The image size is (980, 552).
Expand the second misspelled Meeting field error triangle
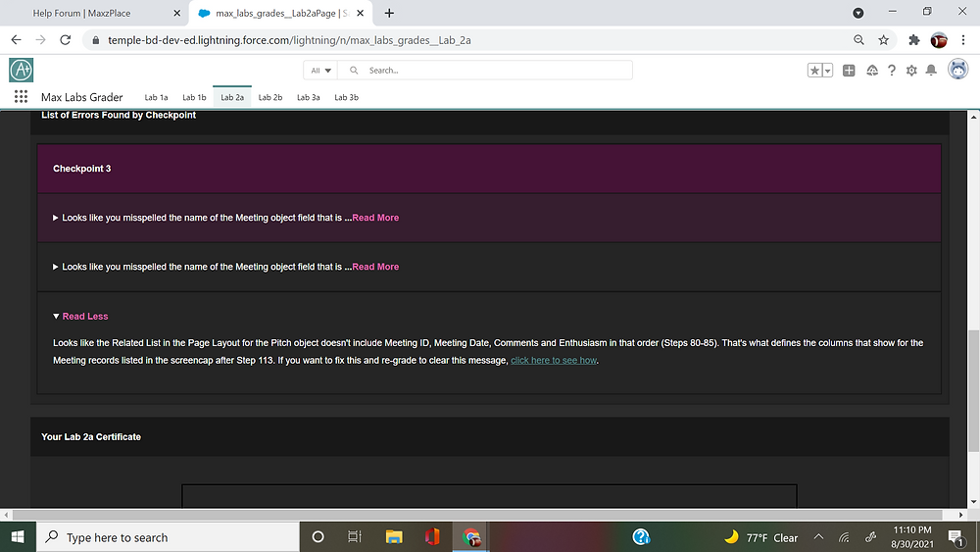point(56,267)
